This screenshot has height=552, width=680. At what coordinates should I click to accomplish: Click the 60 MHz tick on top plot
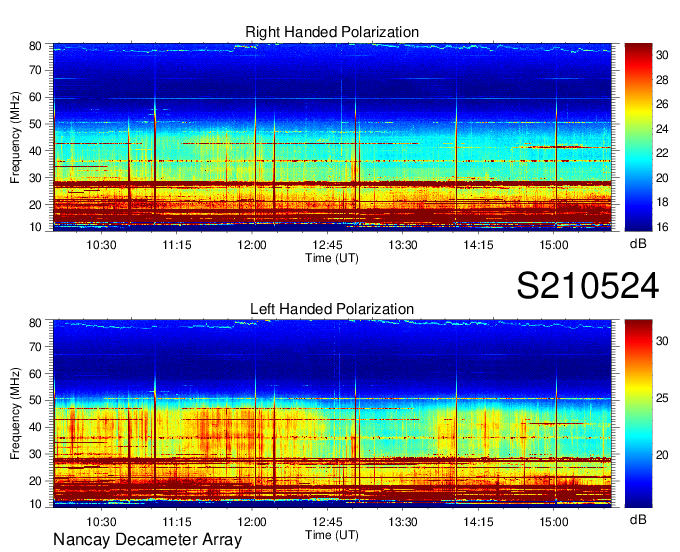[35, 97]
